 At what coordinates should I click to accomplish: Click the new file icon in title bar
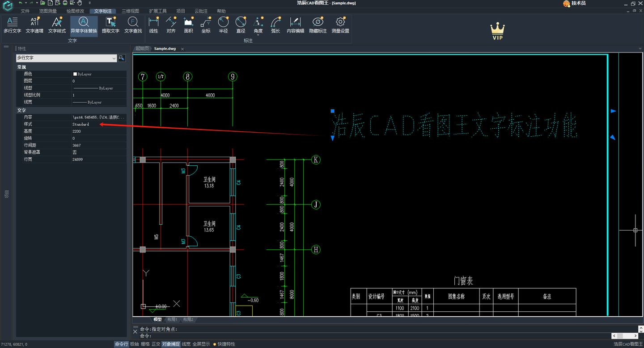[x=50, y=3]
